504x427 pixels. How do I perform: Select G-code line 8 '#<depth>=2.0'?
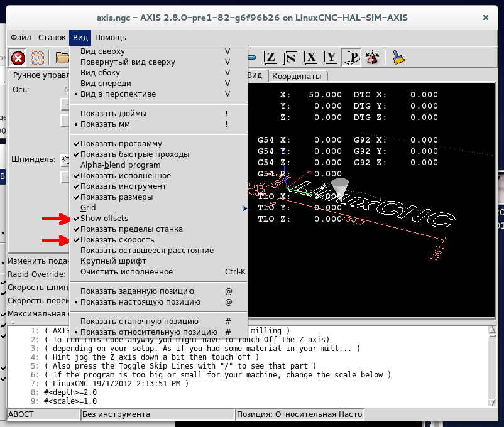point(70,392)
